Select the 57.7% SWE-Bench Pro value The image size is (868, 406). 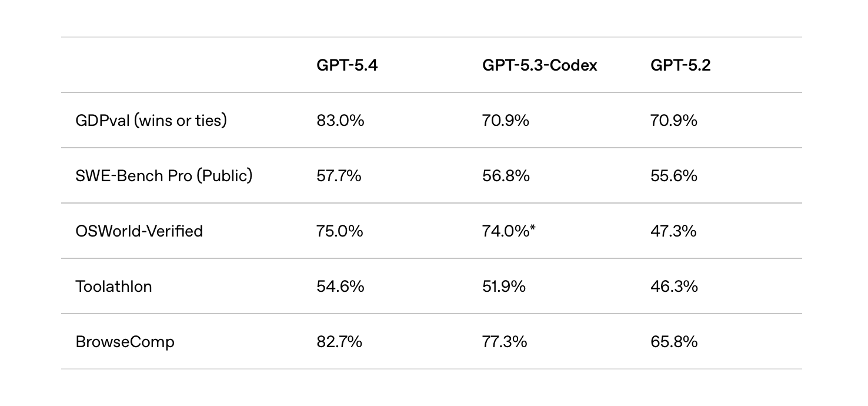[339, 176]
